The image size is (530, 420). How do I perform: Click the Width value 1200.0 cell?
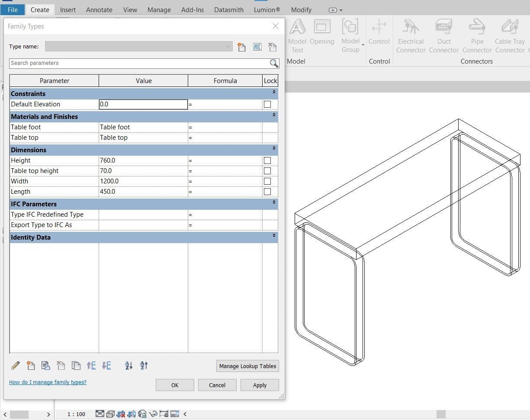[143, 181]
